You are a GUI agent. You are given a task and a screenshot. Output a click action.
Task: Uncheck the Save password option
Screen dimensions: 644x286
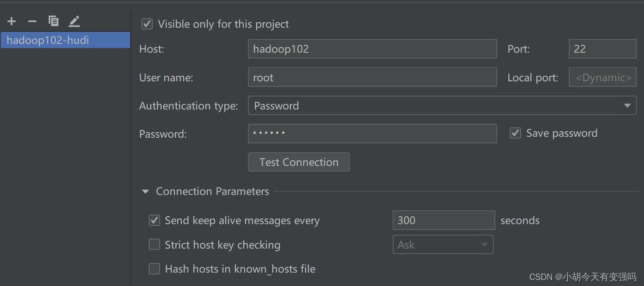pyautogui.click(x=515, y=133)
